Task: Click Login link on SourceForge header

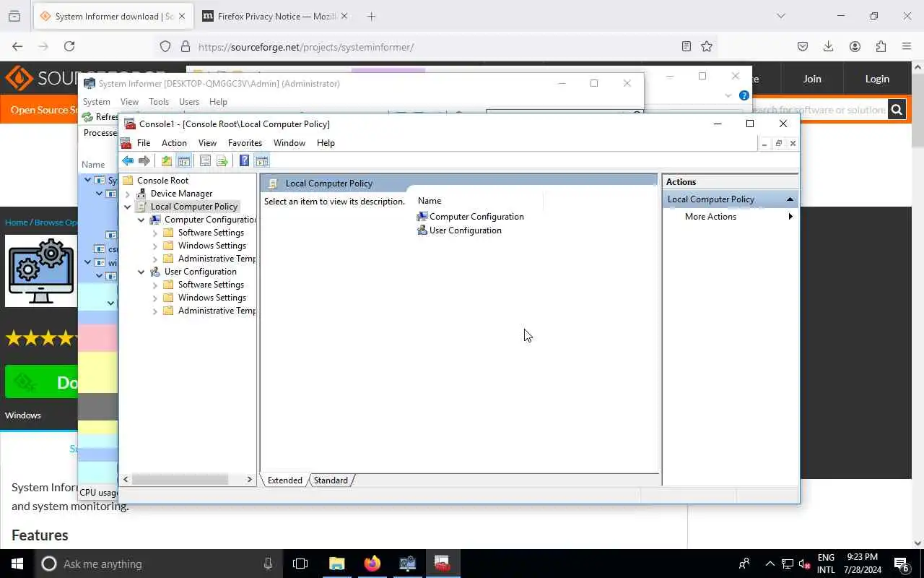Action: point(877,79)
